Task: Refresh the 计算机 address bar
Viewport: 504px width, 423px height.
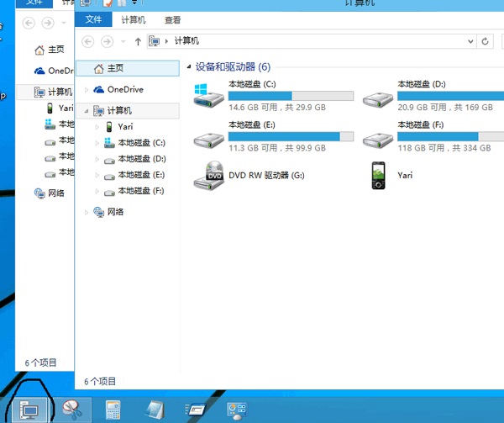Action: (485, 41)
